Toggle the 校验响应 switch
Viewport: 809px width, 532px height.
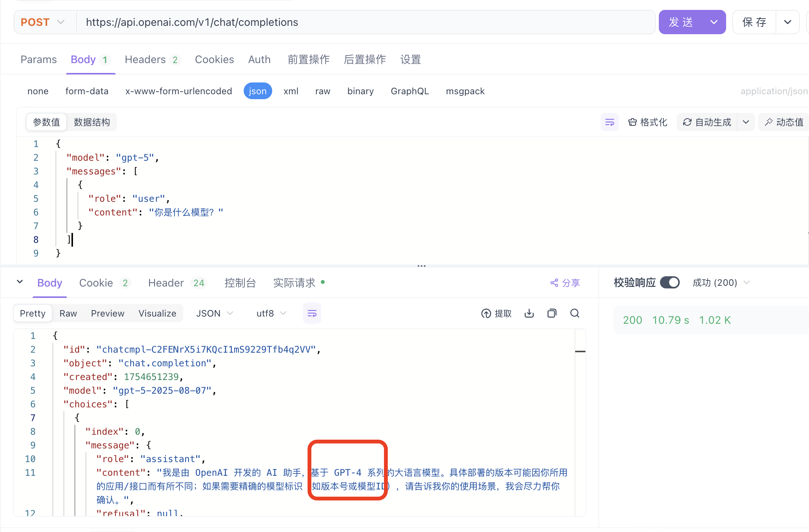[x=669, y=283]
